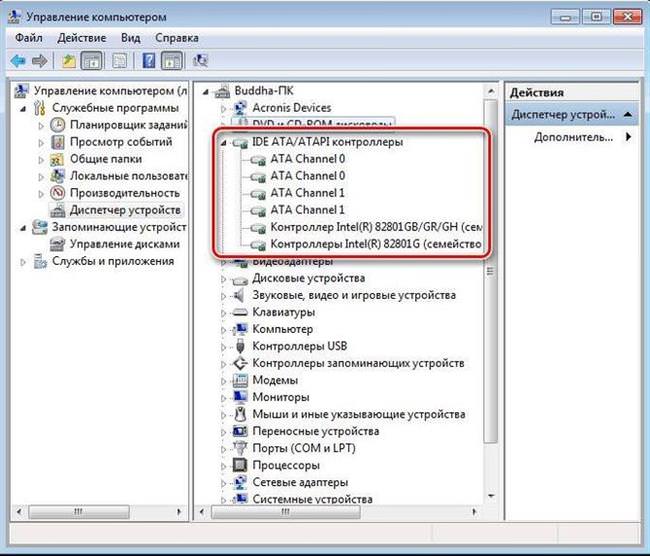Select Контроллер Intel(R) 82801GB/GR/GH device
This screenshot has height=556, width=650.
[x=376, y=227]
